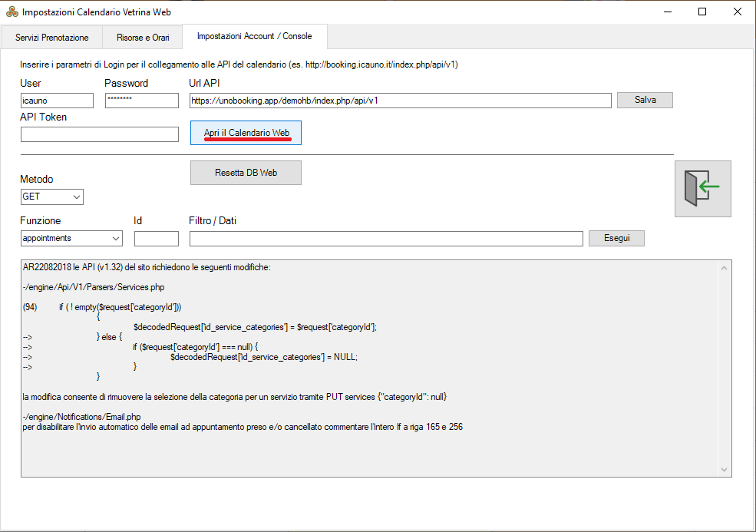Click scrollbar up arrow in notes area
Viewport: 756px width, 532px height.
click(724, 269)
